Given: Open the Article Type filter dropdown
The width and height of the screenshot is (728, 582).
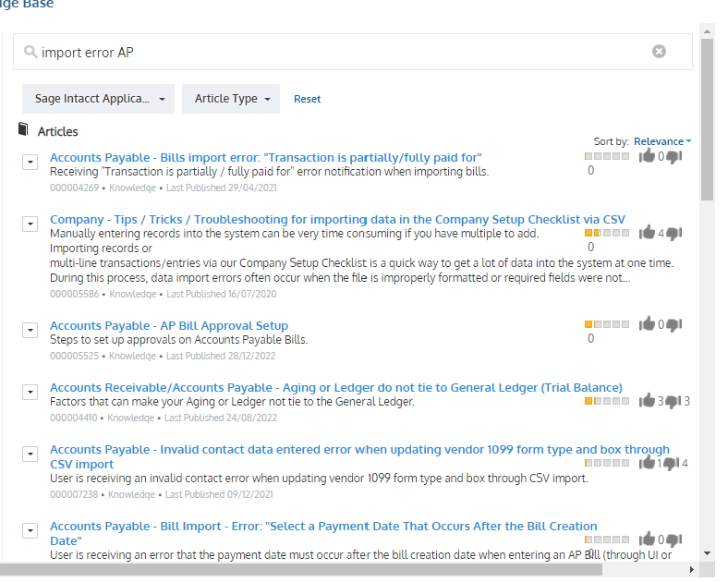Looking at the screenshot, I should point(231,99).
